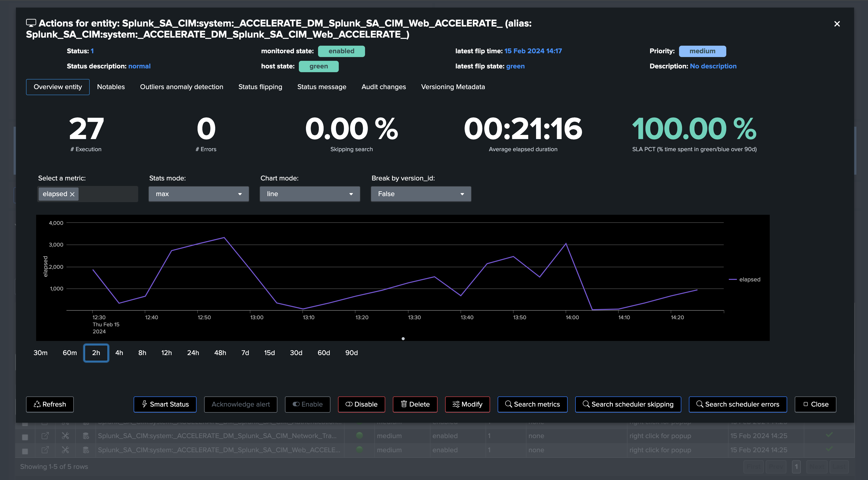Open Search scheduler skipping
This screenshot has height=480, width=868.
point(628,404)
